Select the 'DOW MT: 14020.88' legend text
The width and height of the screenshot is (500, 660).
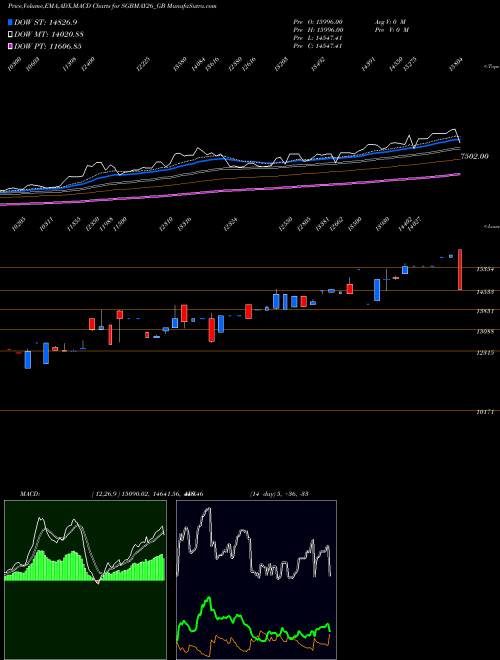pyautogui.click(x=48, y=34)
